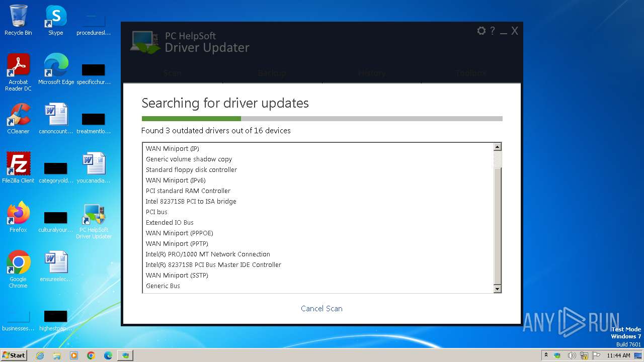Viewport: 644px width, 362px height.
Task: Open FileZilla Client desktop shortcut
Action: coord(18,168)
